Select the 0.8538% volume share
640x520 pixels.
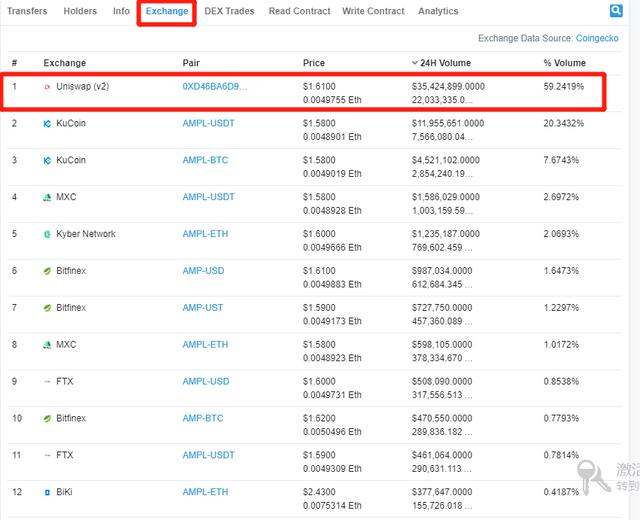point(561,381)
